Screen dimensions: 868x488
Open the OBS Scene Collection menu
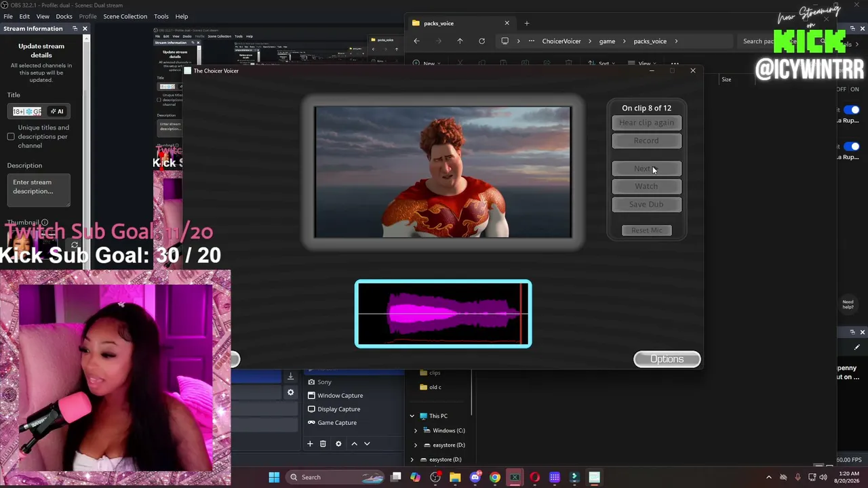[x=125, y=16]
